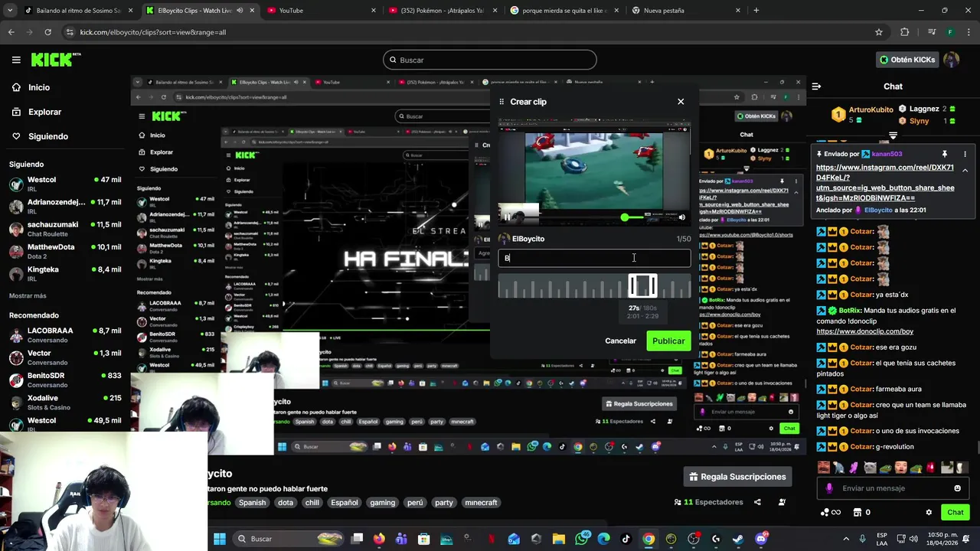This screenshot has width=980, height=551.
Task: Grab the Crear clip drag handle
Action: pyautogui.click(x=501, y=102)
